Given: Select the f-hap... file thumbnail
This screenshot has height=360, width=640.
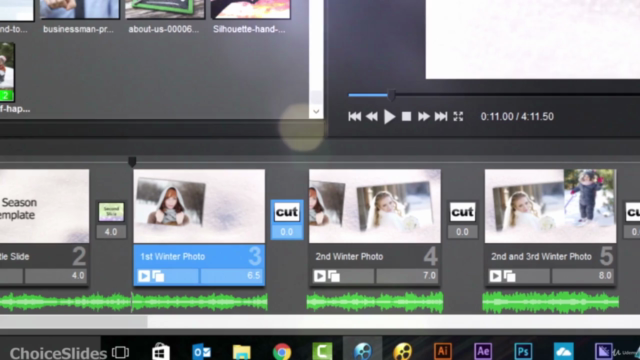Looking at the screenshot, I should point(7,72).
